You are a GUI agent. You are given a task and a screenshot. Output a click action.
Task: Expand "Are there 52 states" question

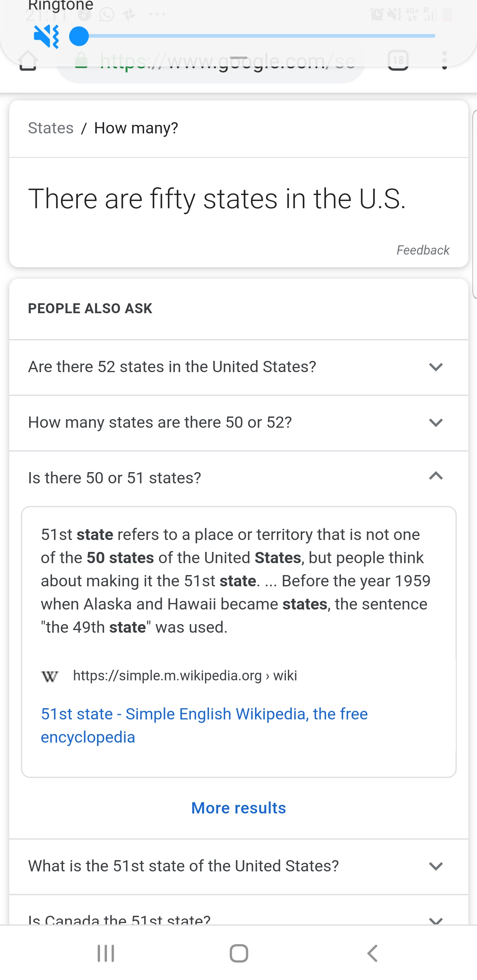[239, 367]
